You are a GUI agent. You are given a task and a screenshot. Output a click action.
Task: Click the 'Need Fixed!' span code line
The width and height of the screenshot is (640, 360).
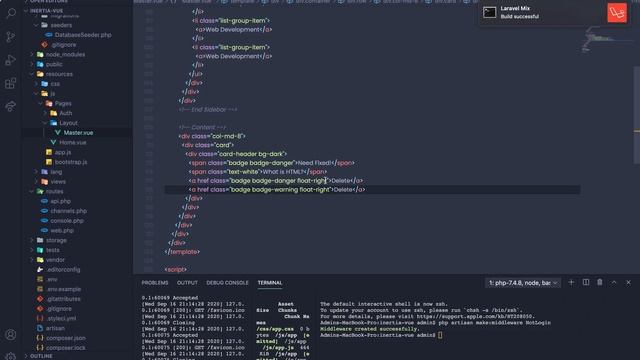tap(271, 163)
